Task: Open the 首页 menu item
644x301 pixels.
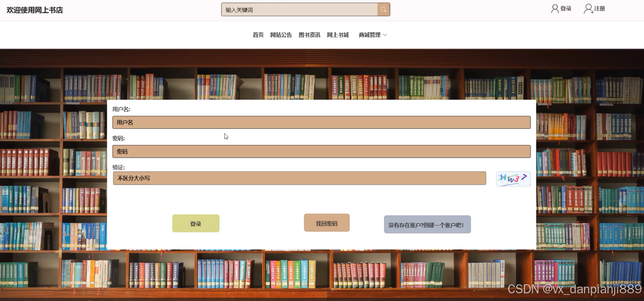Action: [258, 35]
